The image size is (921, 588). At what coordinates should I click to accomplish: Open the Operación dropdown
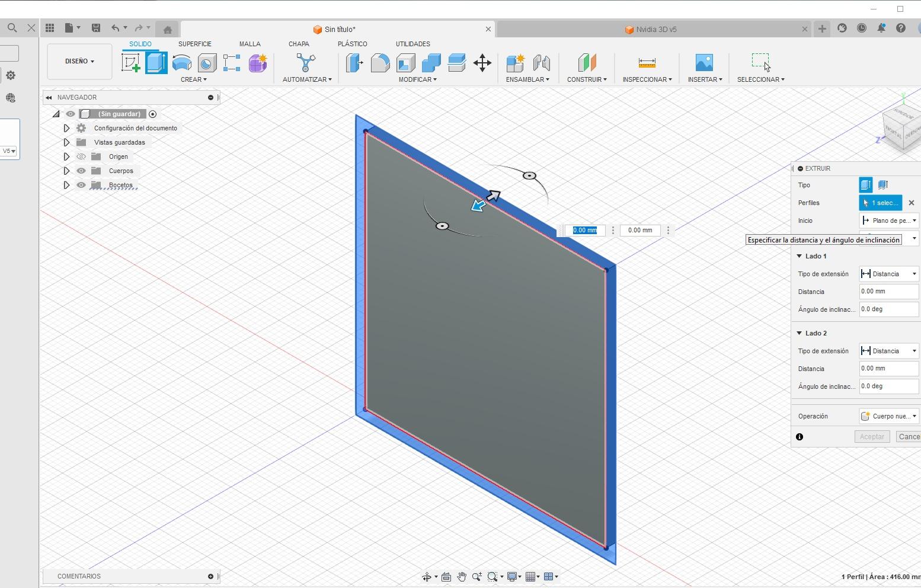pos(889,416)
